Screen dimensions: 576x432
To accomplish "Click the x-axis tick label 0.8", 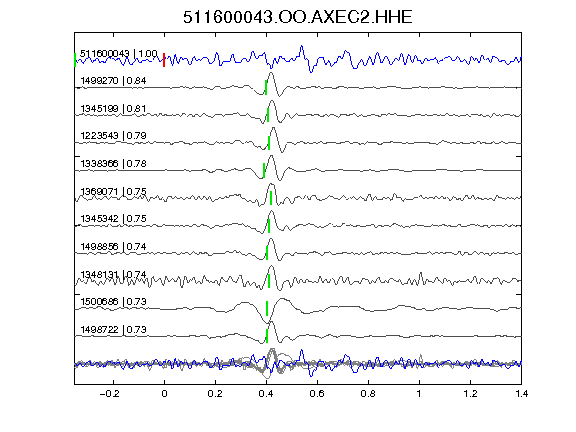I will point(368,394).
